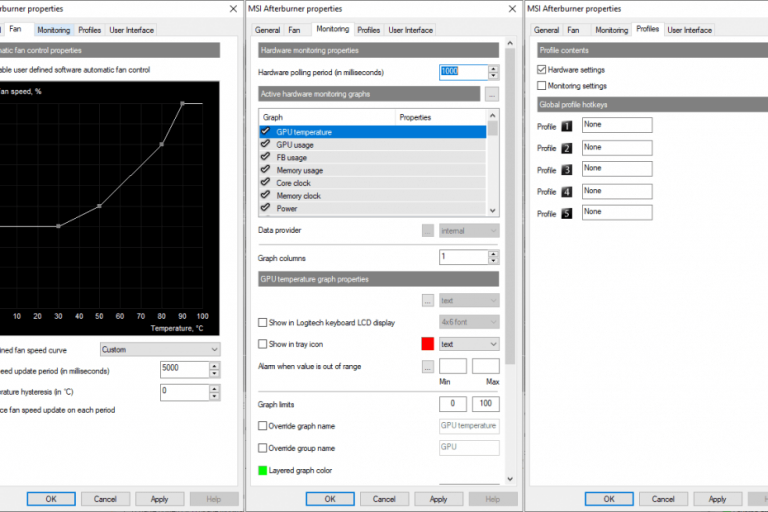Click Cancel in the Monitoring window
The height and width of the screenshot is (512, 768).
(384, 499)
